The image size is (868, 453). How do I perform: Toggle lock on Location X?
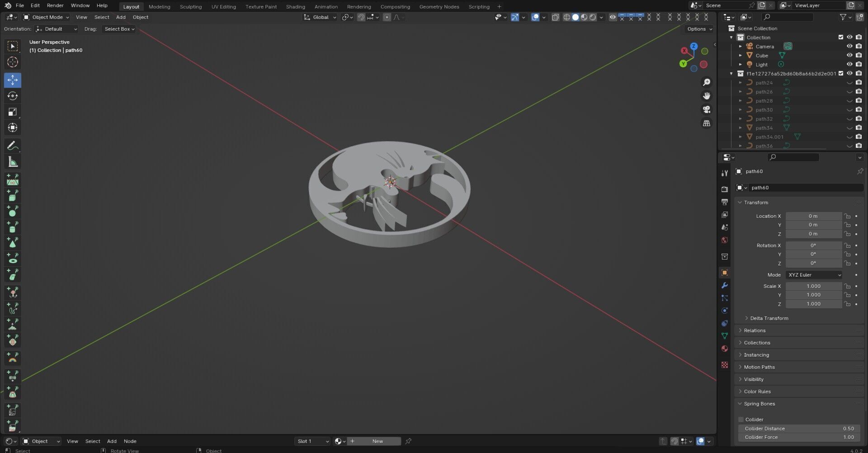click(848, 216)
